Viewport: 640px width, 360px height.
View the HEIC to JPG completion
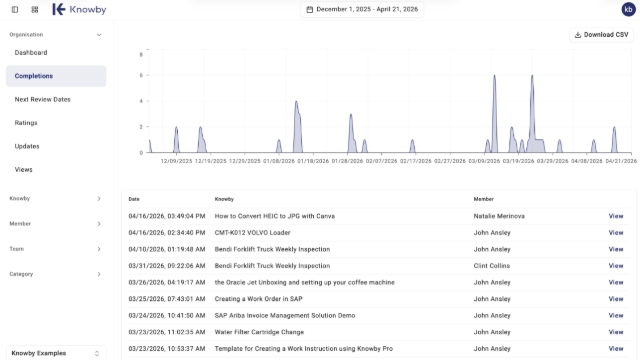tap(616, 216)
